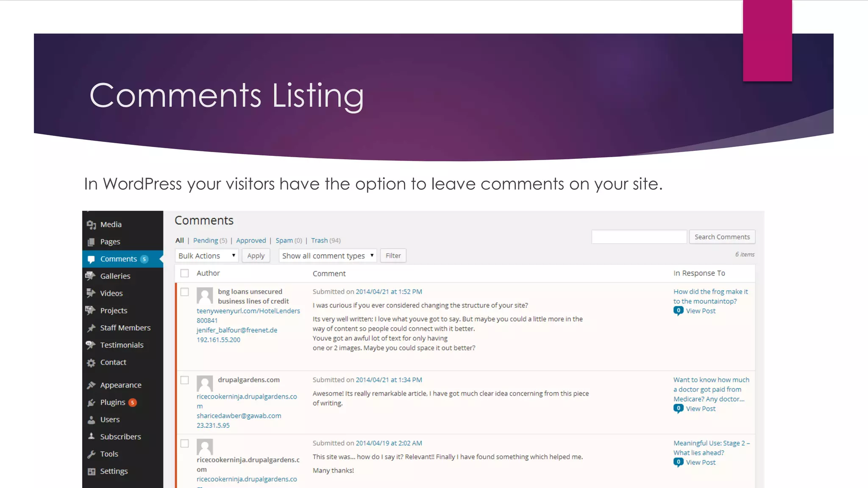Open 'Meaningful Use: Stage 2' post link
The height and width of the screenshot is (488, 868).
(712, 448)
